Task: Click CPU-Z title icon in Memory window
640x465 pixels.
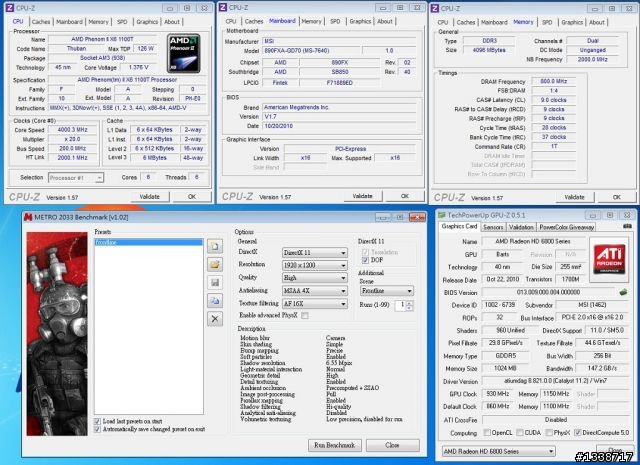Action: click(435, 8)
